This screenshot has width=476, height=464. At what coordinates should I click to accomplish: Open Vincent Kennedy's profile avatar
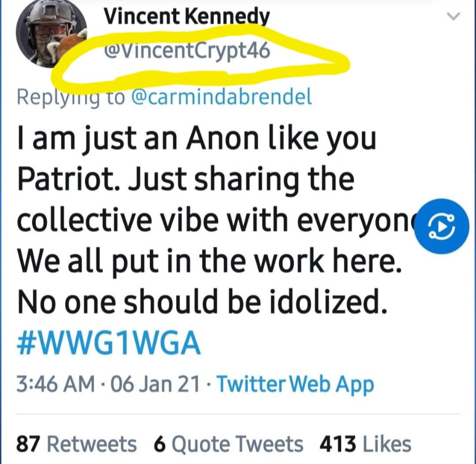pyautogui.click(x=50, y=39)
